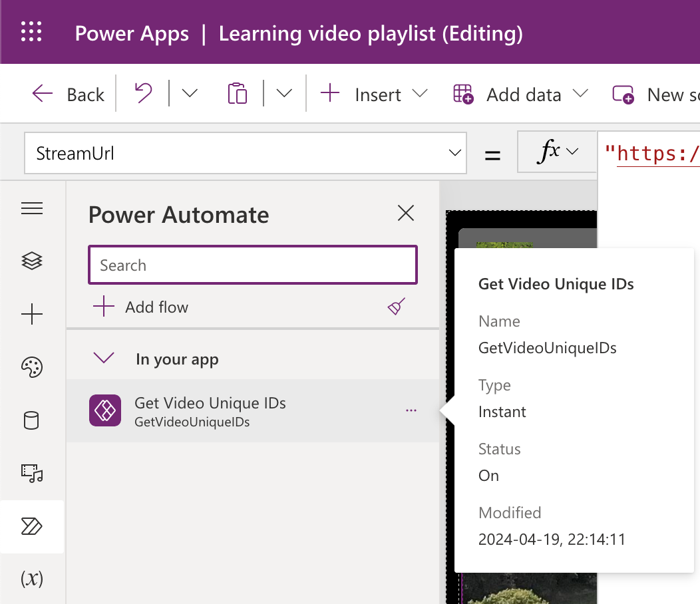
Task: Open the flow's more options ellipsis
Action: tap(411, 410)
